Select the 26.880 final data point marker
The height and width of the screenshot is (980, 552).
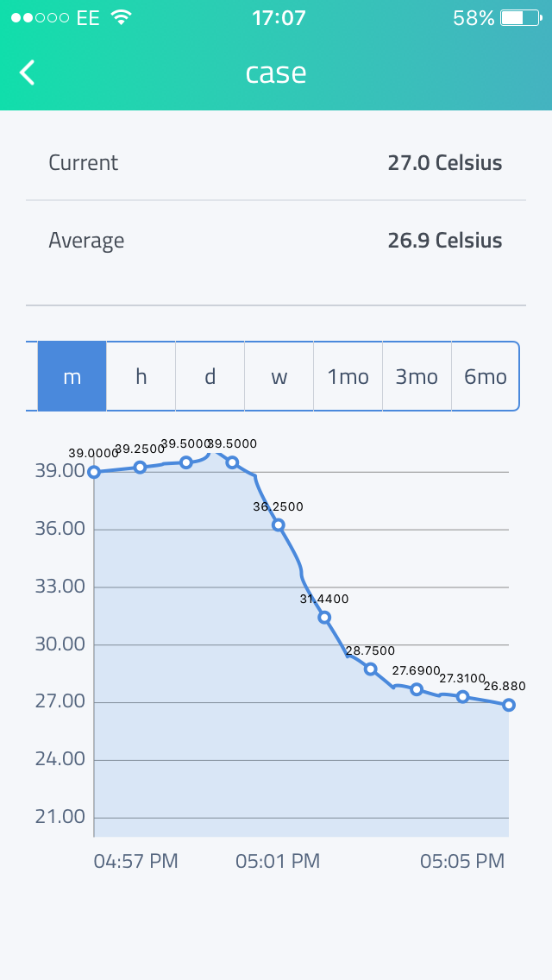tap(508, 705)
